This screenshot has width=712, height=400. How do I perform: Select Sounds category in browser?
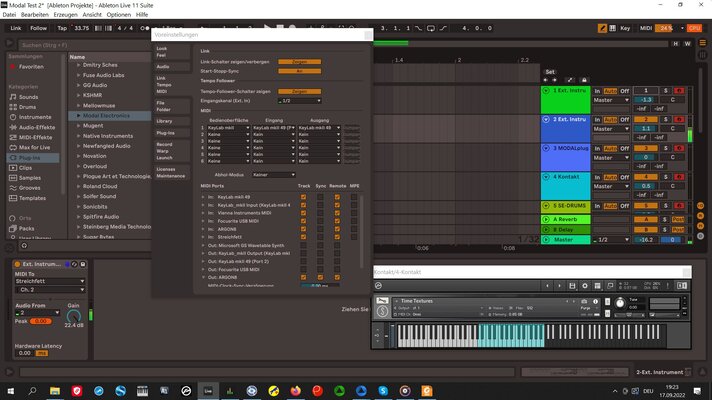[28, 97]
